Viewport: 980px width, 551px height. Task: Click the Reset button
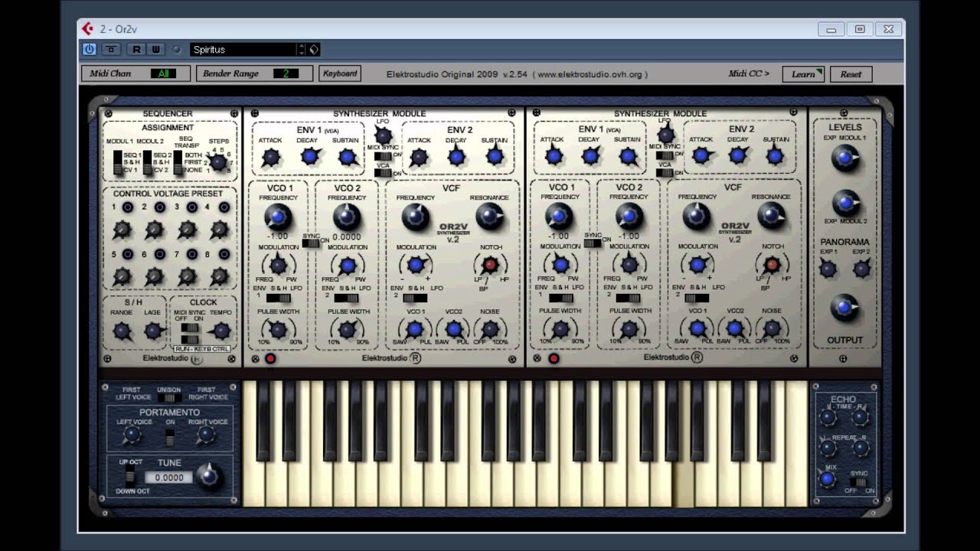tap(851, 74)
